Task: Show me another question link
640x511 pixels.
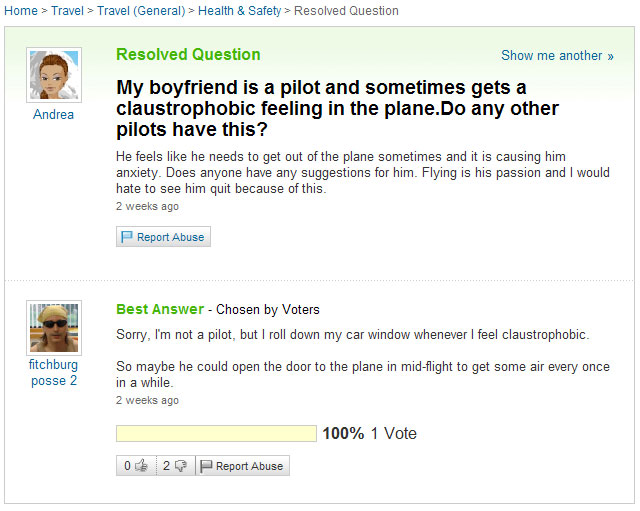Action: (551, 56)
